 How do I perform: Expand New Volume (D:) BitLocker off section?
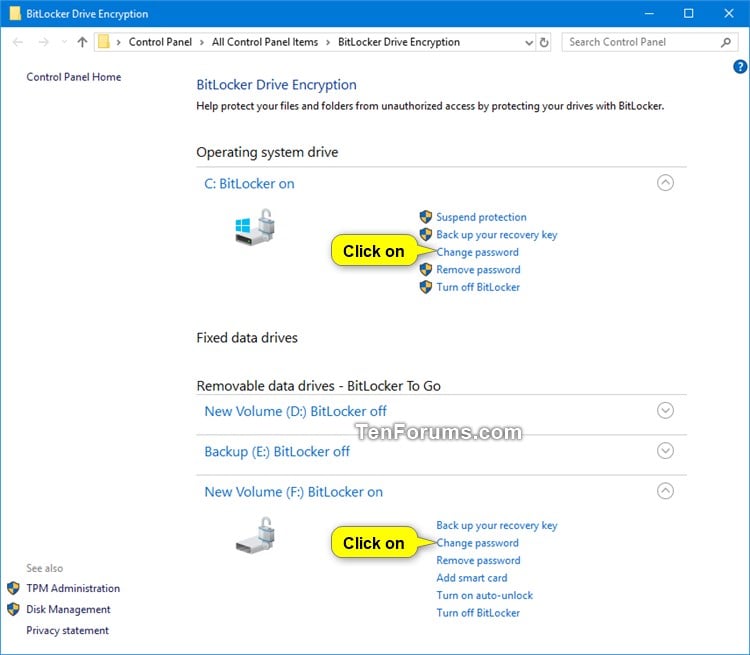coord(665,411)
